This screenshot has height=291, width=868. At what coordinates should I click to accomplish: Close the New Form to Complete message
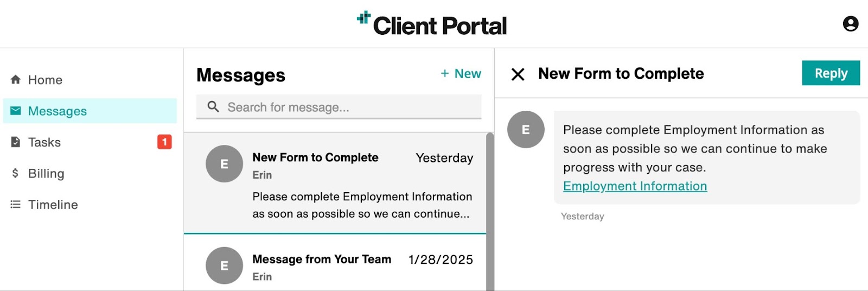click(518, 74)
